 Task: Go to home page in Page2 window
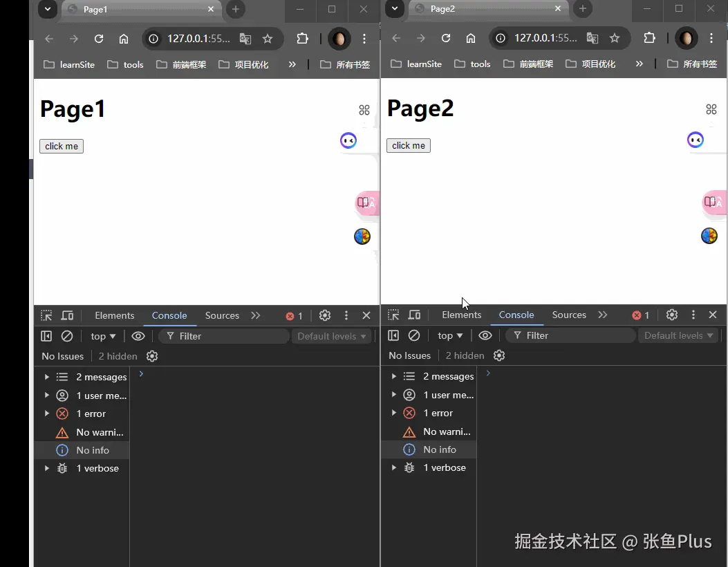pos(471,38)
